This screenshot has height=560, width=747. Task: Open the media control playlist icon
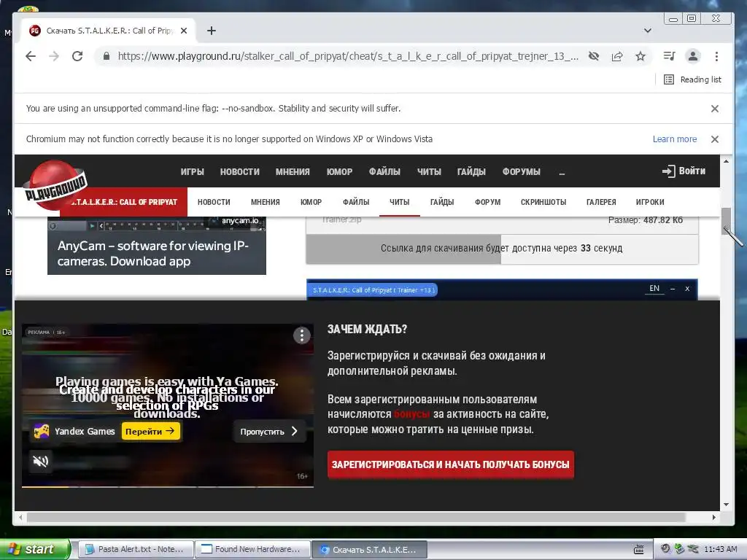click(x=670, y=56)
